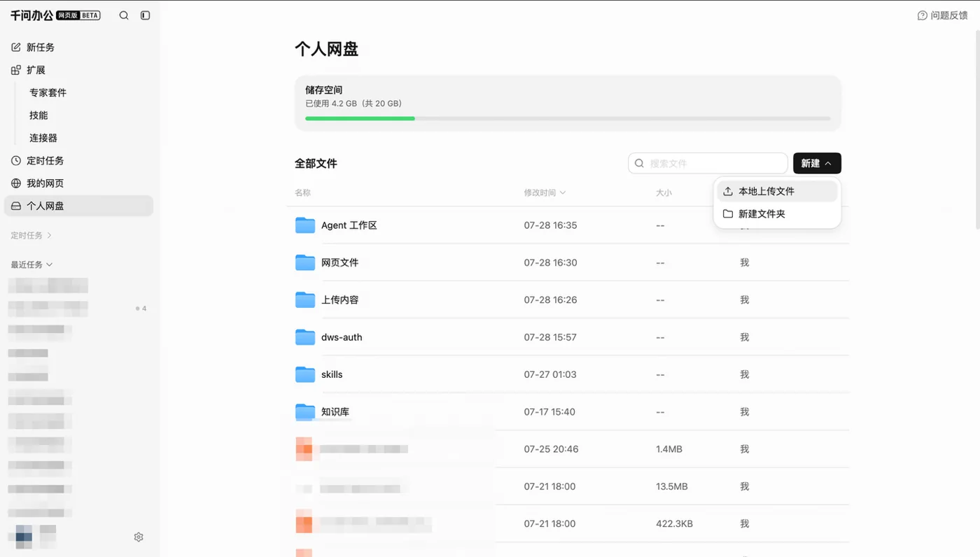Toggle the 新建 dropdown button
Image resolution: width=980 pixels, height=557 pixels.
(x=817, y=163)
